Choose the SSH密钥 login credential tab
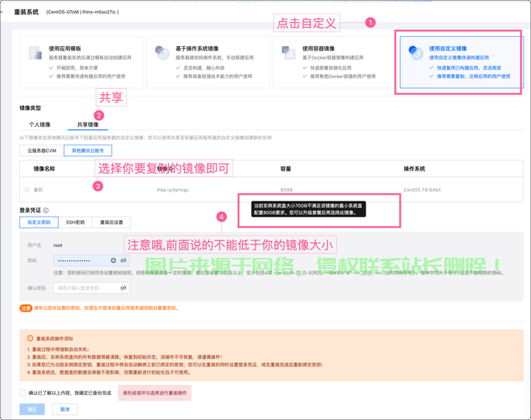 click(75, 223)
